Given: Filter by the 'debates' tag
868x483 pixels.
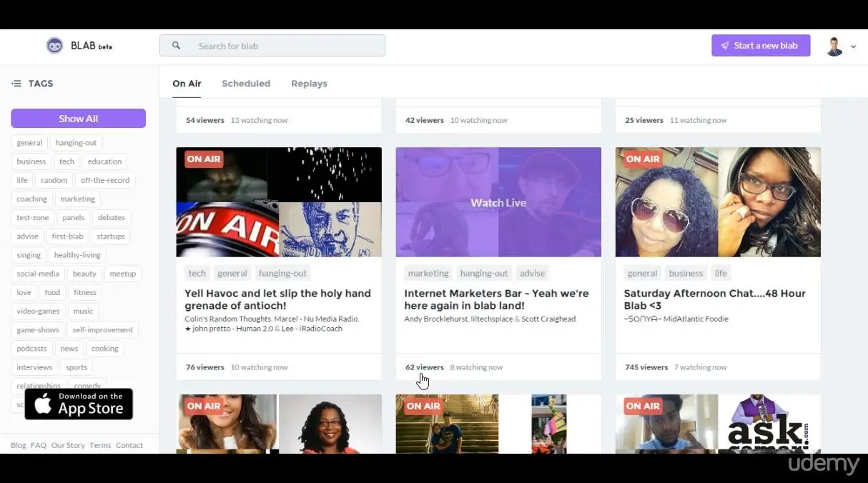Looking at the screenshot, I should [111, 217].
